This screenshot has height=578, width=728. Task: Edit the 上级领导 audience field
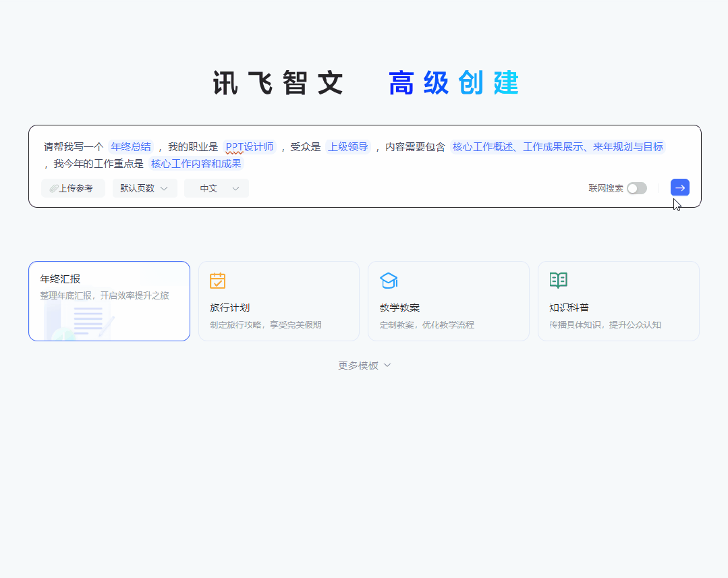pyautogui.click(x=347, y=147)
